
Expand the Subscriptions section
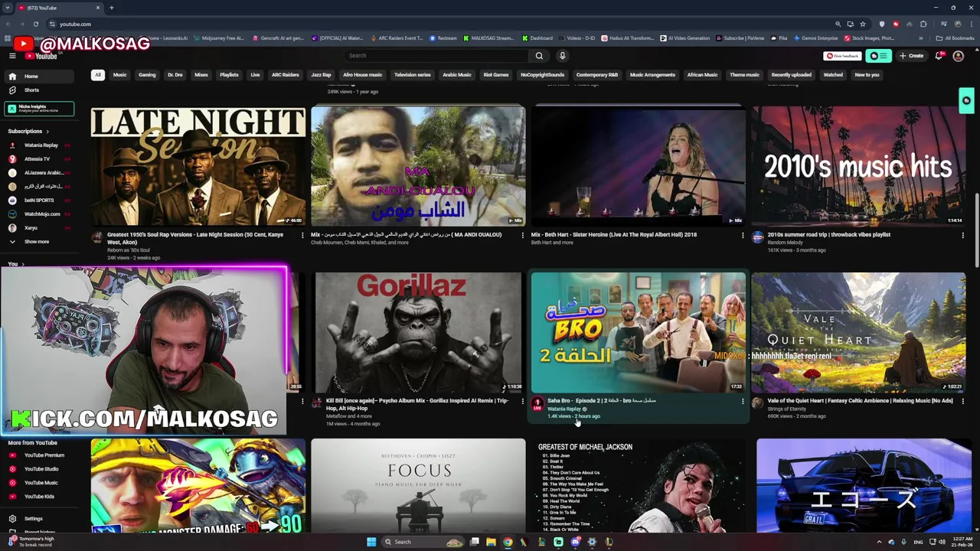click(x=28, y=132)
